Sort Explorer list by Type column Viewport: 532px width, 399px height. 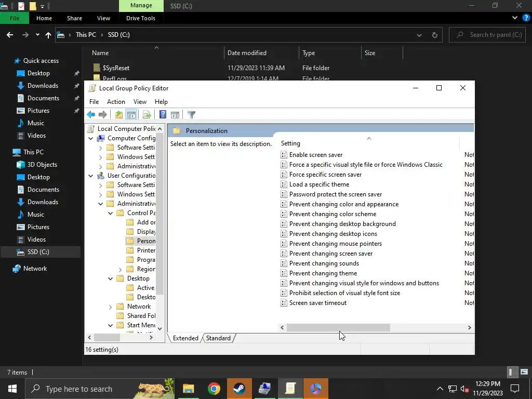point(330,53)
